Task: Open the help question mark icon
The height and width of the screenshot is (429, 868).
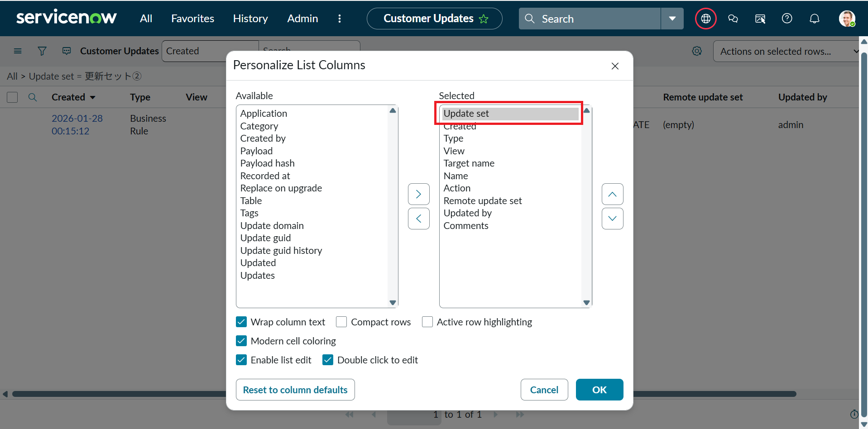Action: click(x=787, y=19)
